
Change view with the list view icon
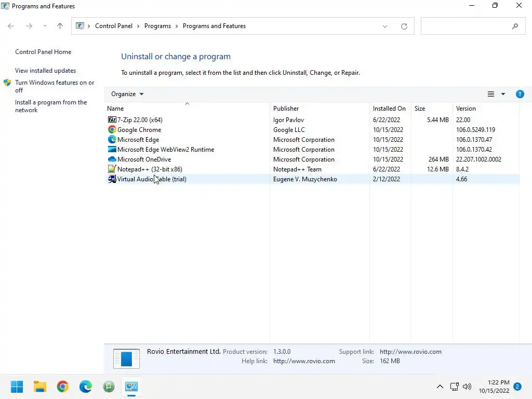point(490,94)
